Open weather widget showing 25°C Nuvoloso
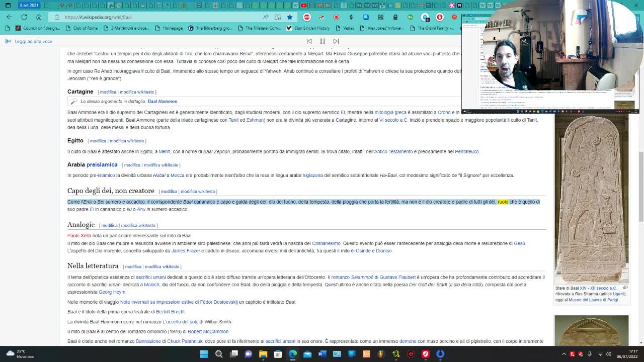644x362 pixels. tap(20, 354)
